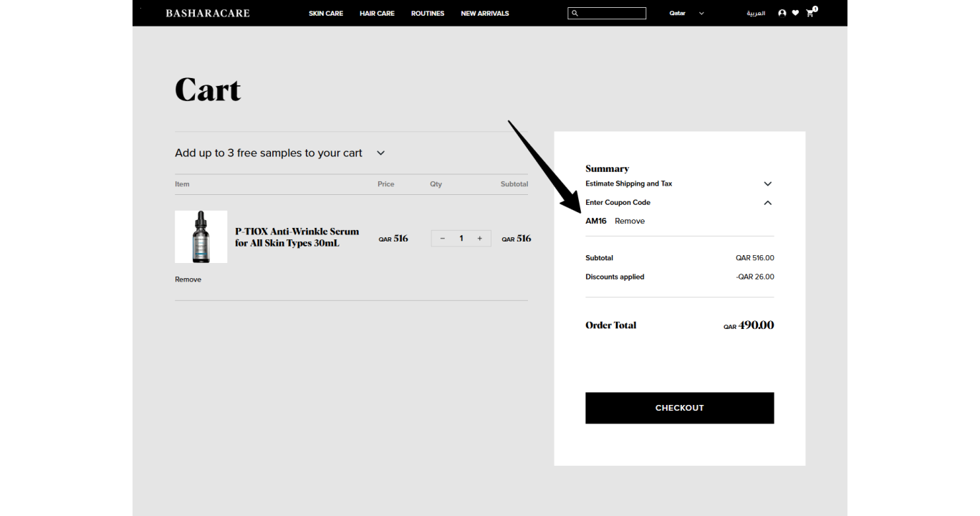980x516 pixels.
Task: Expand the free samples chevron
Action: tap(381, 153)
